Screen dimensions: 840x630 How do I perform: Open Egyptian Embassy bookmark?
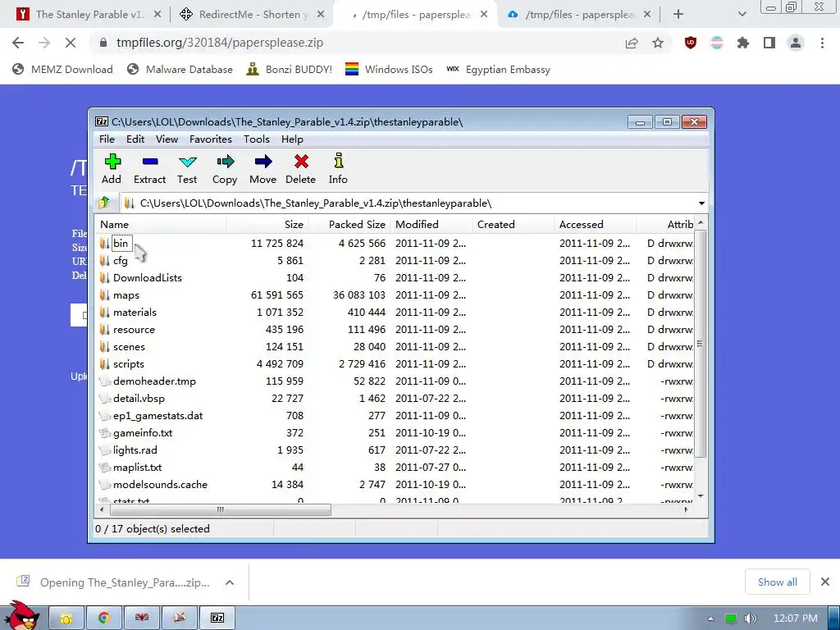tap(498, 69)
